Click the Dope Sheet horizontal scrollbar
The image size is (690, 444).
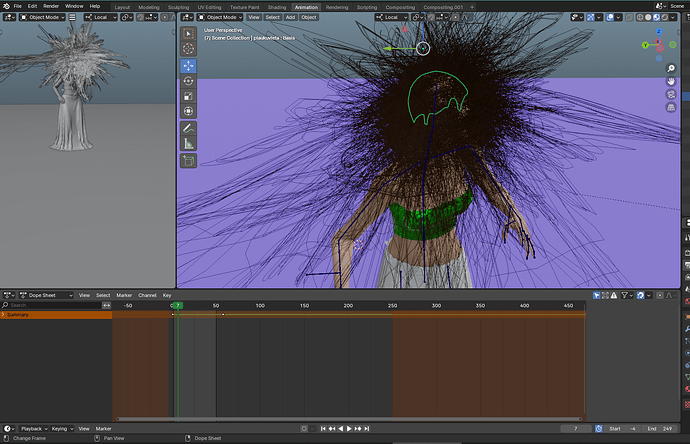coord(349,419)
